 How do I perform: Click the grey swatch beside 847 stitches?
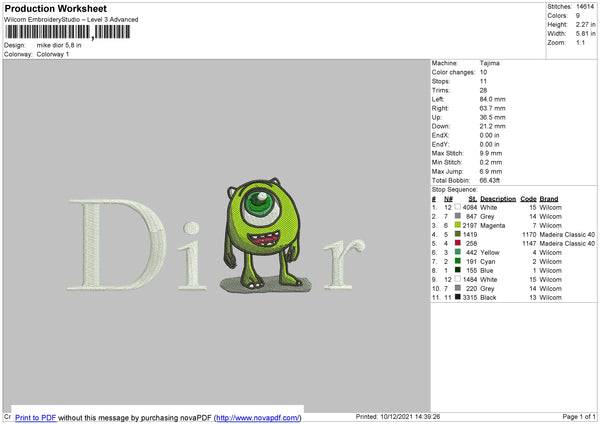coord(458,216)
